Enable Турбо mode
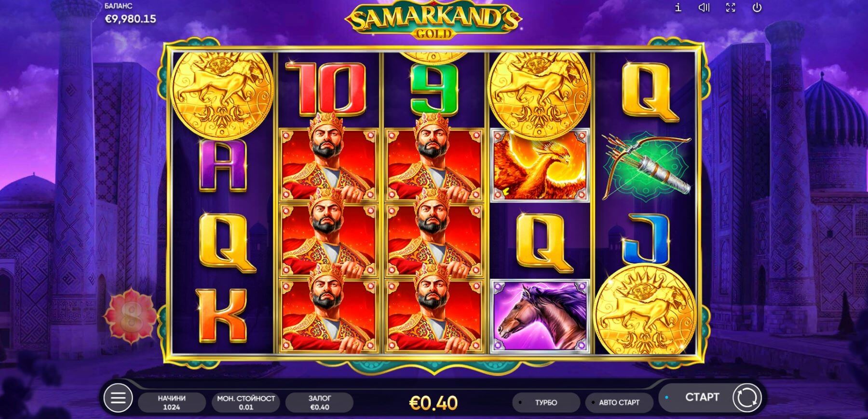Screen dimensions: 868x419 (546, 402)
